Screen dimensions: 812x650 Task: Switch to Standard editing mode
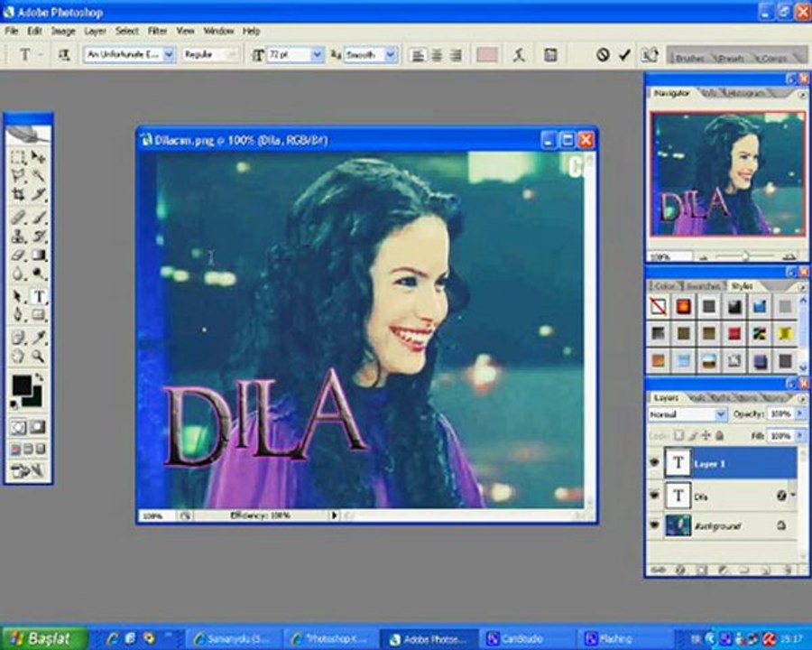(18, 427)
